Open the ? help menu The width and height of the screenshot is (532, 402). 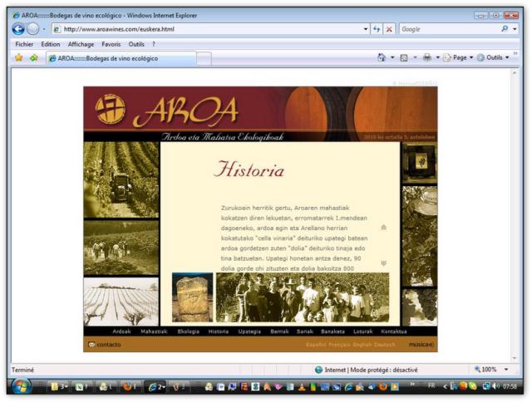coord(154,44)
